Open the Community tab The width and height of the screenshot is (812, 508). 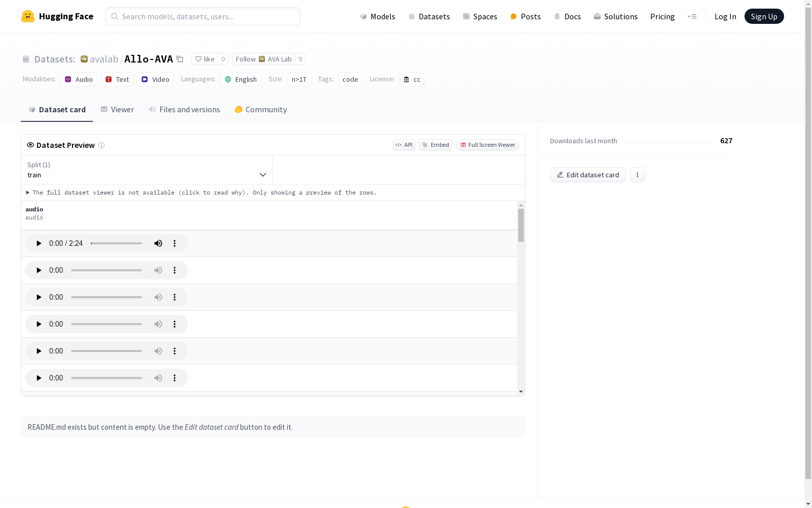[x=261, y=110]
